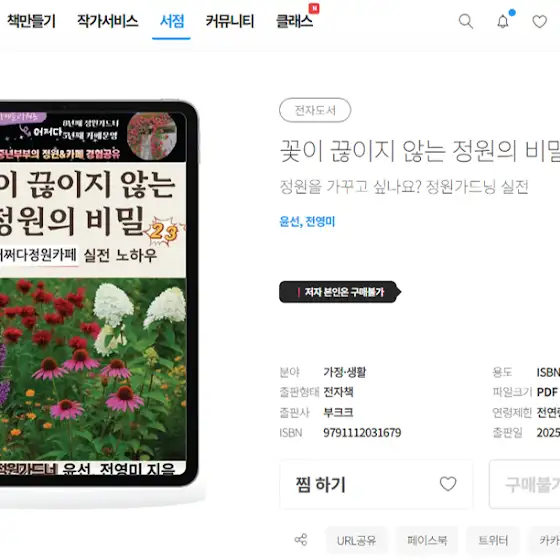Open the 클래스 menu
This screenshot has height=560, width=560.
point(294,21)
